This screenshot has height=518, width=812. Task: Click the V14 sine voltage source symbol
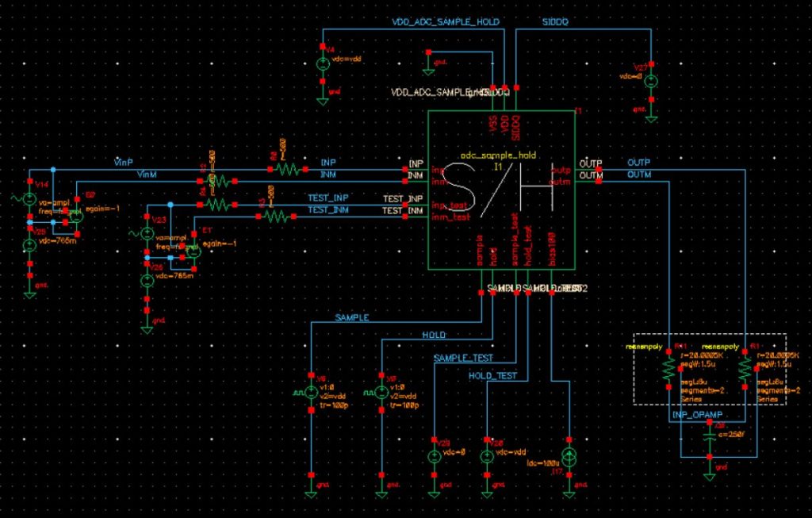click(x=29, y=198)
